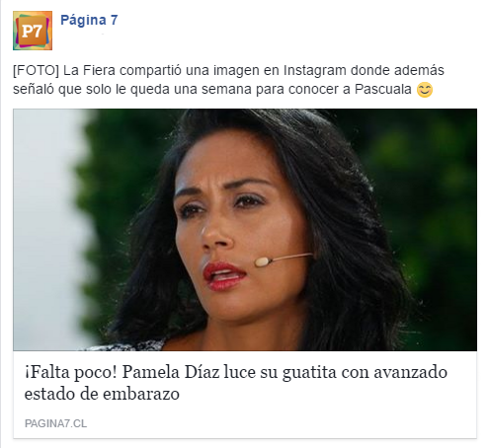Click the P7 page logo avatar
Screen dimensions: 487x448
(x=33, y=31)
